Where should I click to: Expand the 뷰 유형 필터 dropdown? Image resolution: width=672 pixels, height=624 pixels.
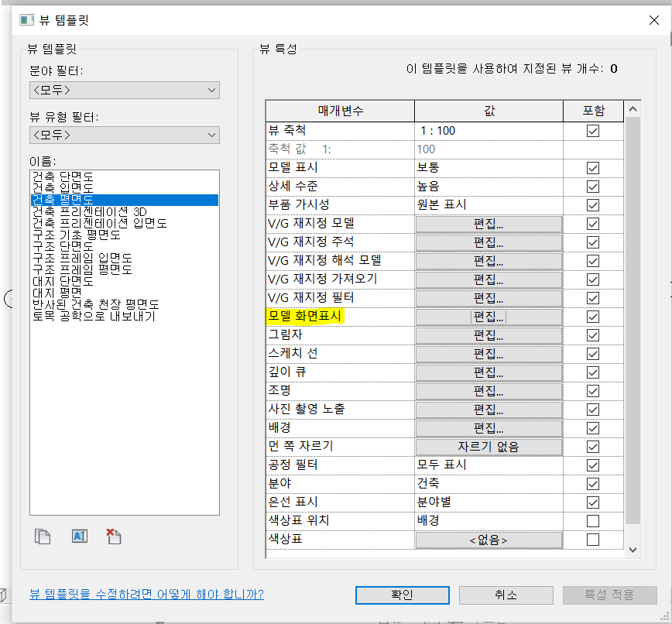125,135
